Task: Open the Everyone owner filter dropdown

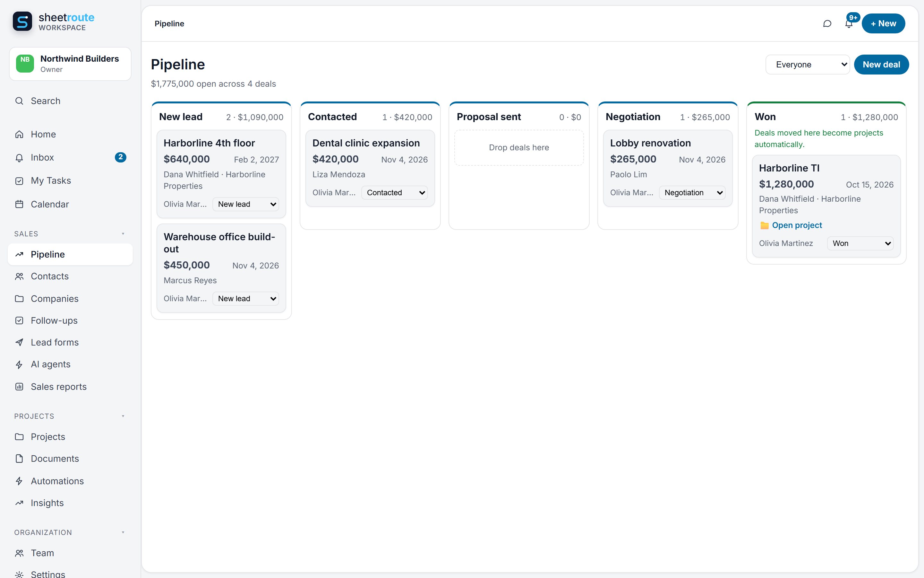Action: [808, 65]
